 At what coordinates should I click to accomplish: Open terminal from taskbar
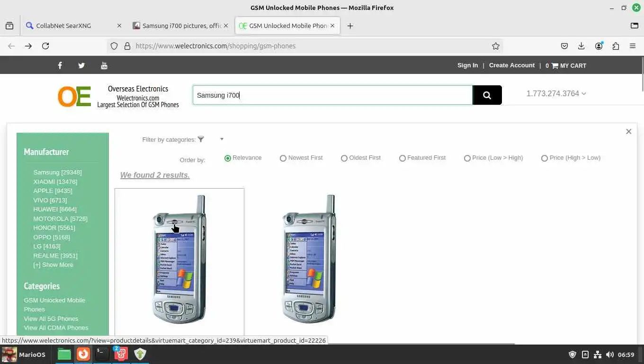pos(102,354)
